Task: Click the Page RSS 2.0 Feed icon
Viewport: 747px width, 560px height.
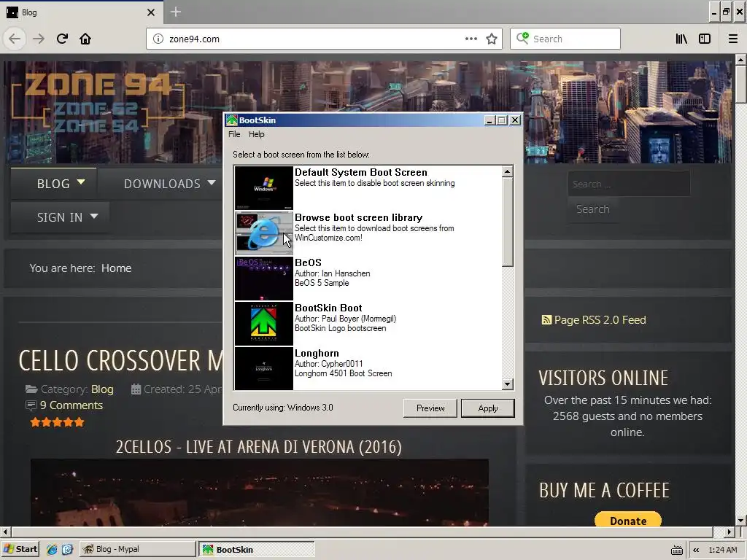Action: pos(546,320)
